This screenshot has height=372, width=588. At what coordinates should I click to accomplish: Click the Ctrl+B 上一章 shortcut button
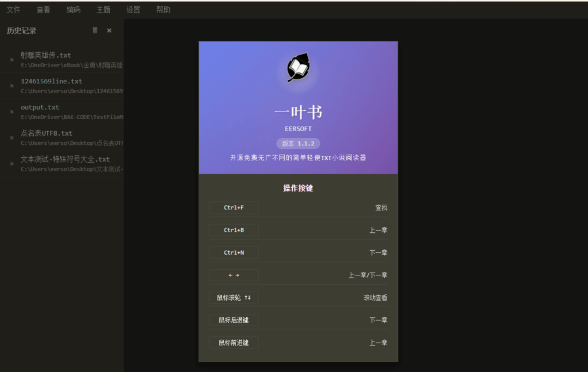pyautogui.click(x=234, y=230)
